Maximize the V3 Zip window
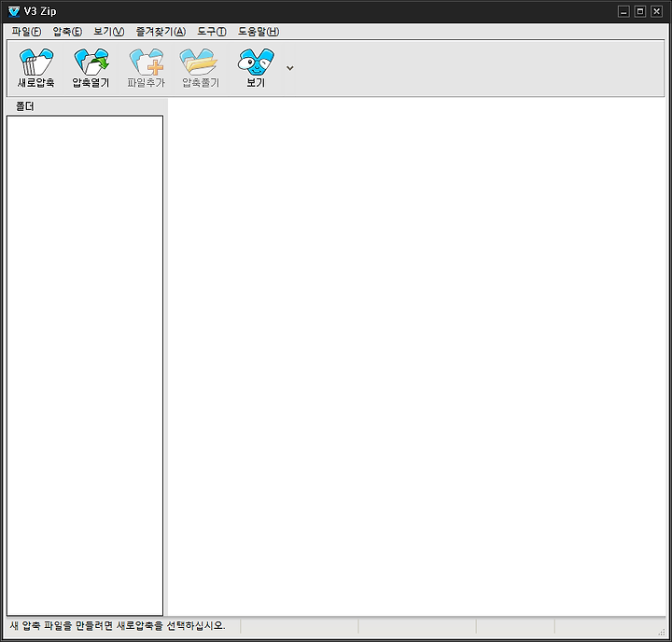This screenshot has width=672, height=642. 640,11
